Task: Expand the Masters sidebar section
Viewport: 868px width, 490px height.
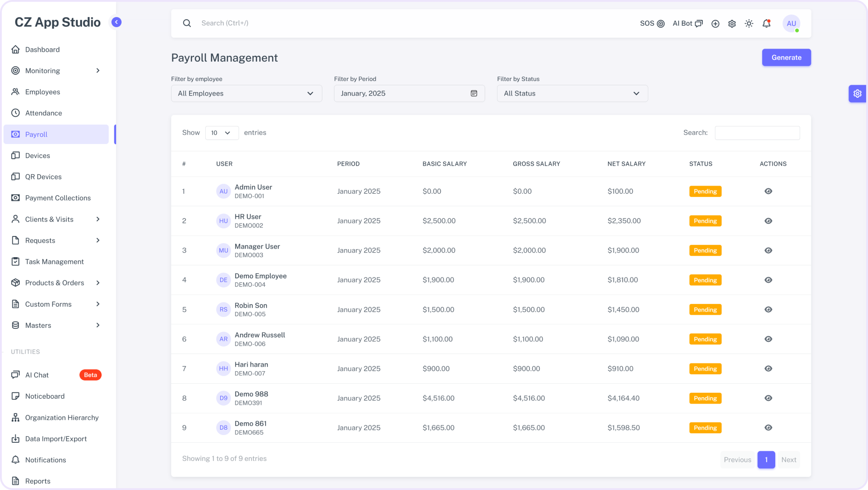Action: click(x=56, y=325)
